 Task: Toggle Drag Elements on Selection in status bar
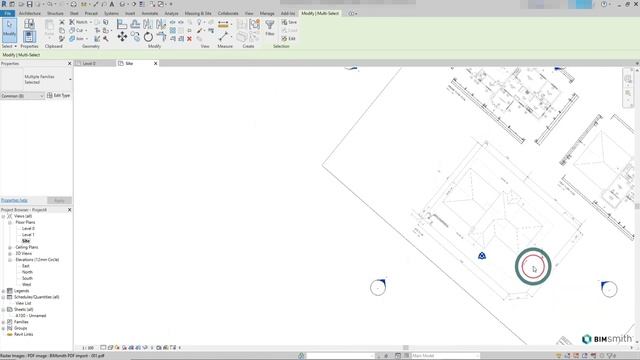point(593,356)
